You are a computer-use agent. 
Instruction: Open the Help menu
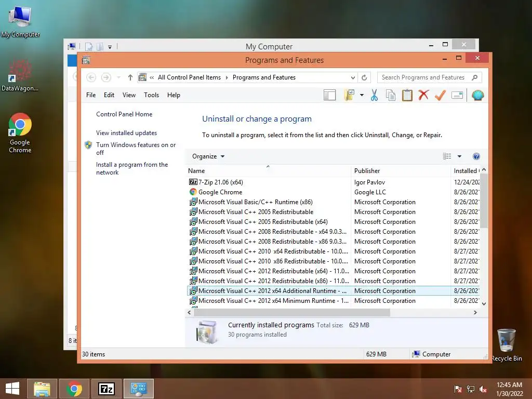pos(174,95)
